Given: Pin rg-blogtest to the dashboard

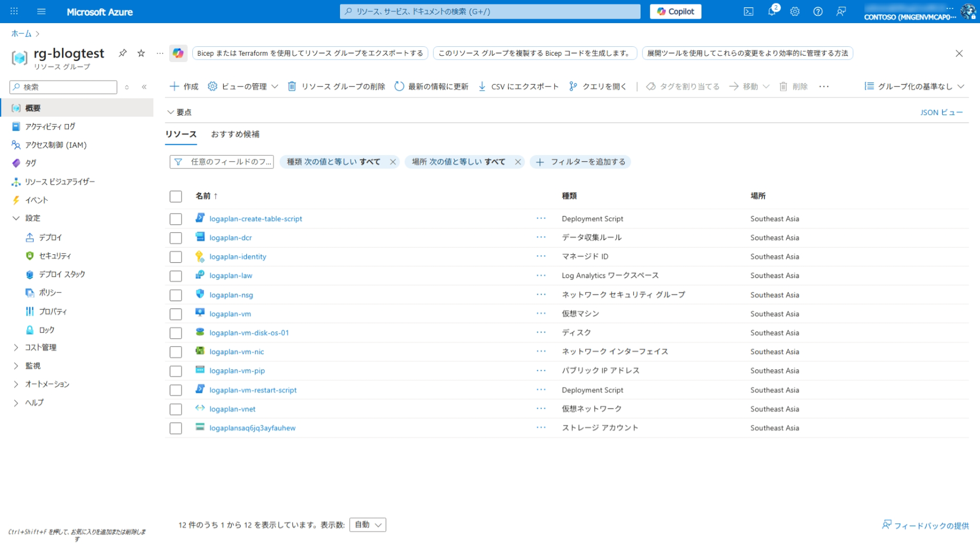Looking at the screenshot, I should coord(122,53).
